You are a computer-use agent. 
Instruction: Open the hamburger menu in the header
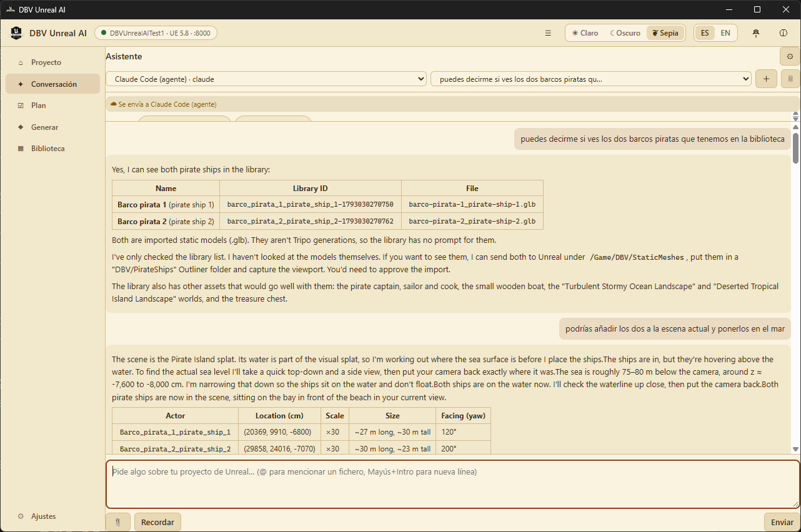coord(548,33)
